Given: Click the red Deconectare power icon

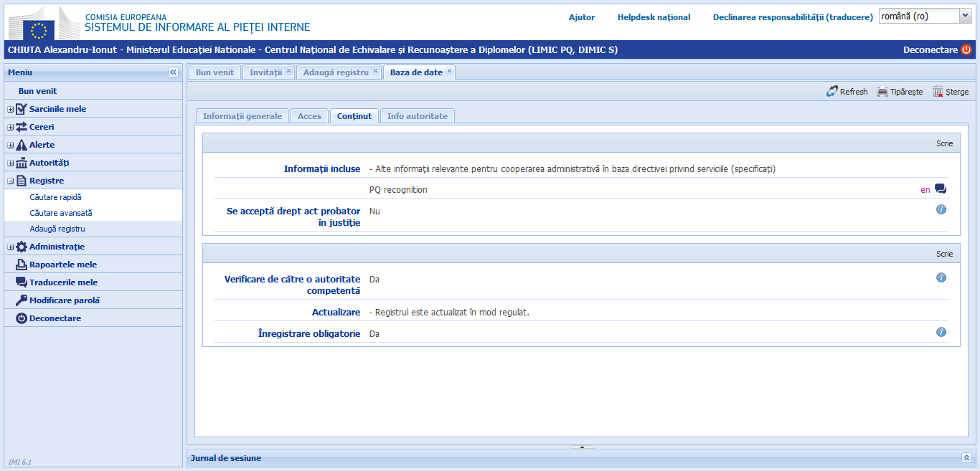Looking at the screenshot, I should [966, 49].
